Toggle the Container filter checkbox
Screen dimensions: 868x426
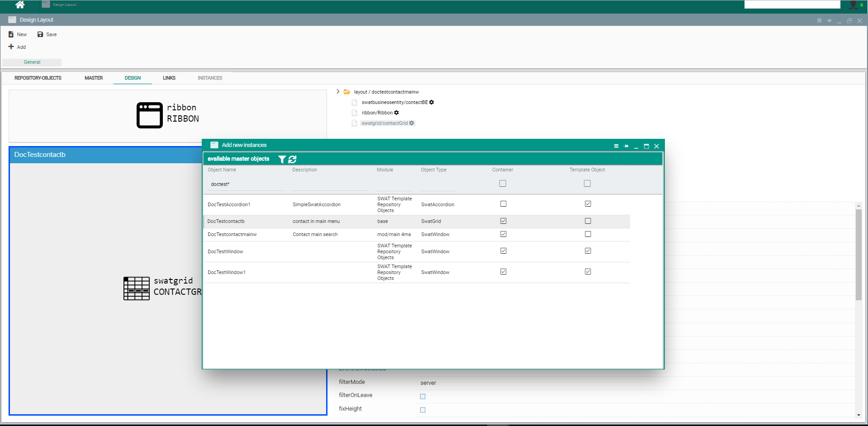coord(503,183)
